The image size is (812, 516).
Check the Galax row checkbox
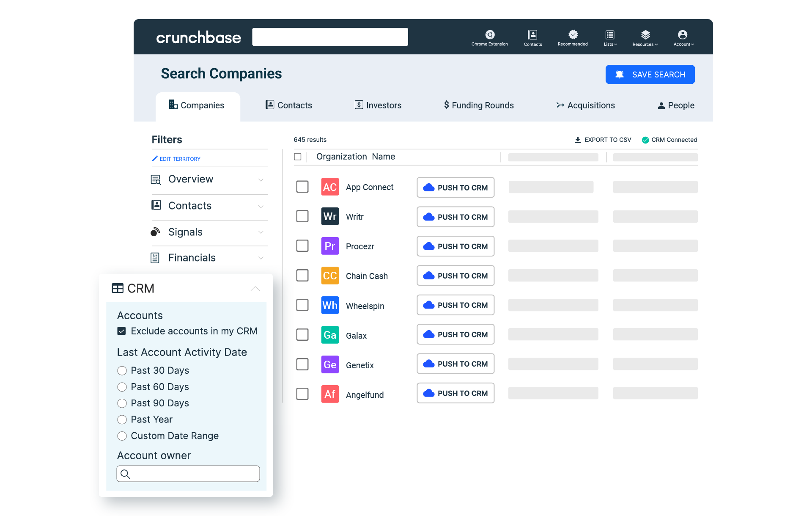(302, 335)
